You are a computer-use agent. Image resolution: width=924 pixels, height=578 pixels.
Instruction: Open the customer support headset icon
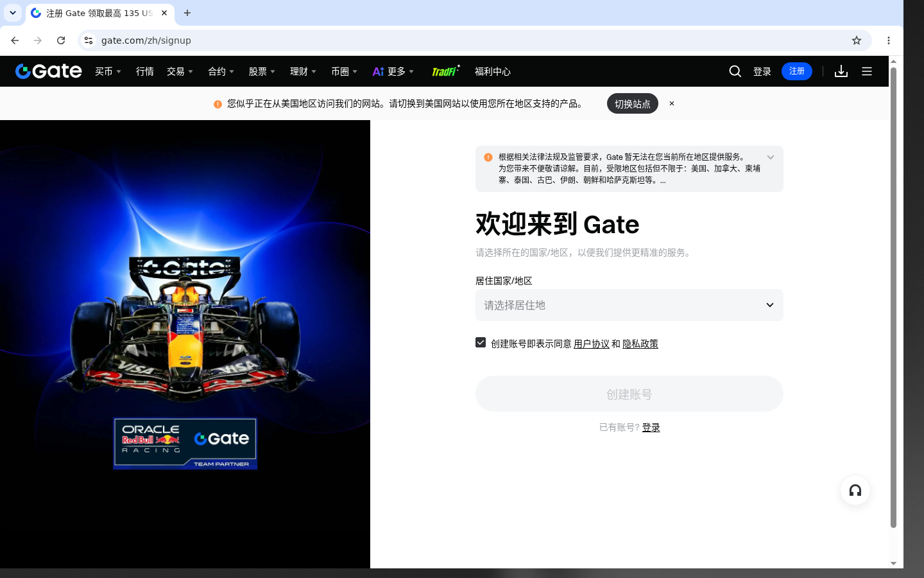pos(855,491)
